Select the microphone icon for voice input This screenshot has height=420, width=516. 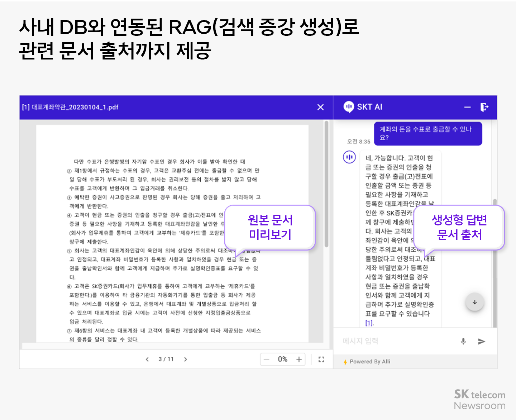(463, 341)
